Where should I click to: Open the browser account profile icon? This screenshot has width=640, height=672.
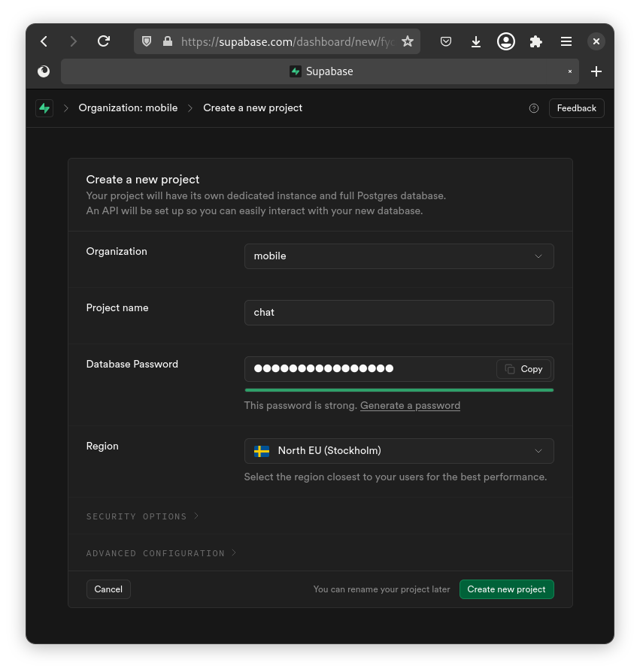pyautogui.click(x=506, y=41)
